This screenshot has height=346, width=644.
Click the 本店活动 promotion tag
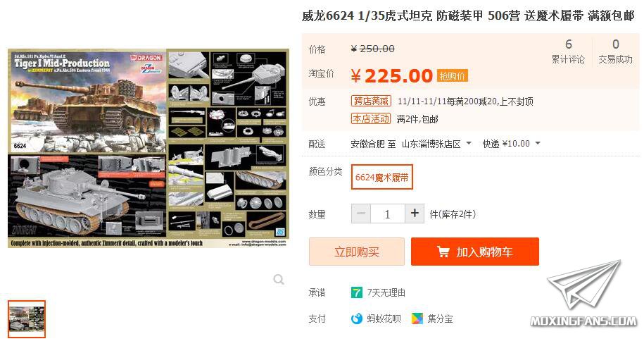point(371,118)
